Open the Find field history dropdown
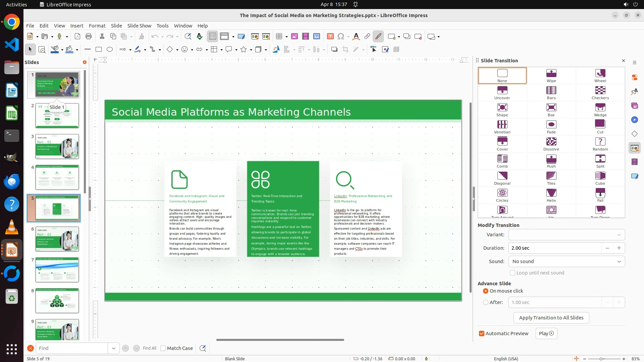Image resolution: width=644 pixels, height=362 pixels. [x=114, y=348]
